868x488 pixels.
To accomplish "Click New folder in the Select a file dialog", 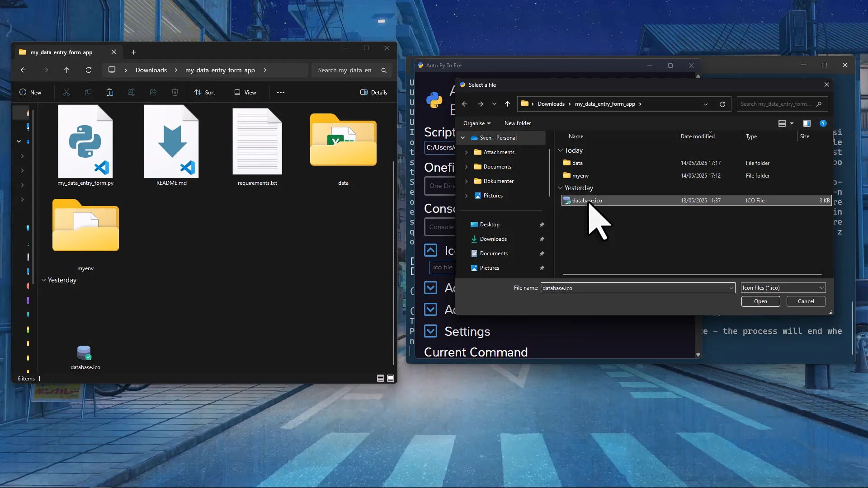I will 517,123.
